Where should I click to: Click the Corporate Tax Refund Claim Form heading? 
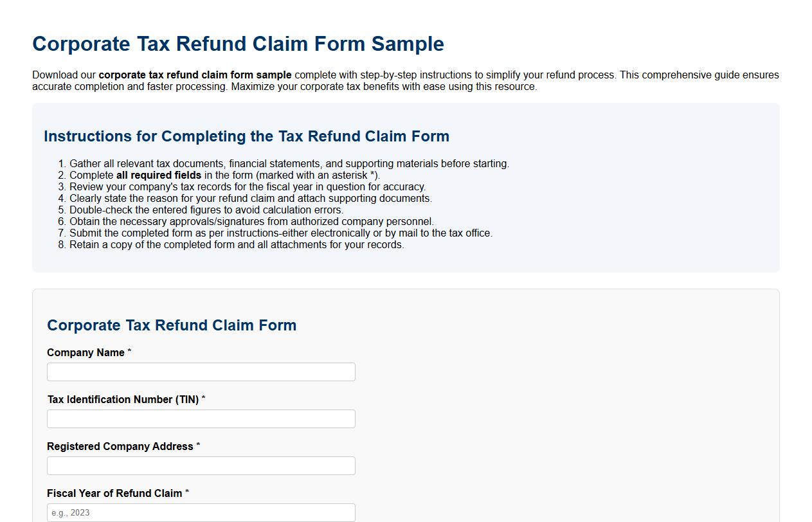[171, 325]
